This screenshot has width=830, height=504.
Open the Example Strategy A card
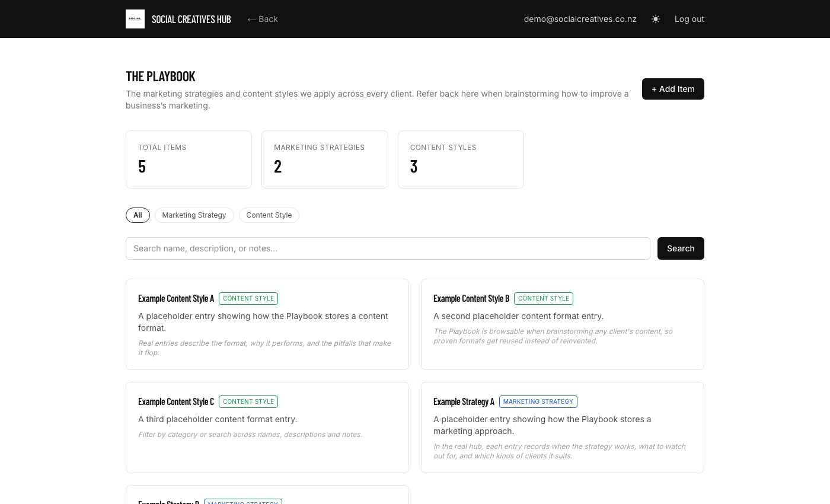(x=563, y=428)
